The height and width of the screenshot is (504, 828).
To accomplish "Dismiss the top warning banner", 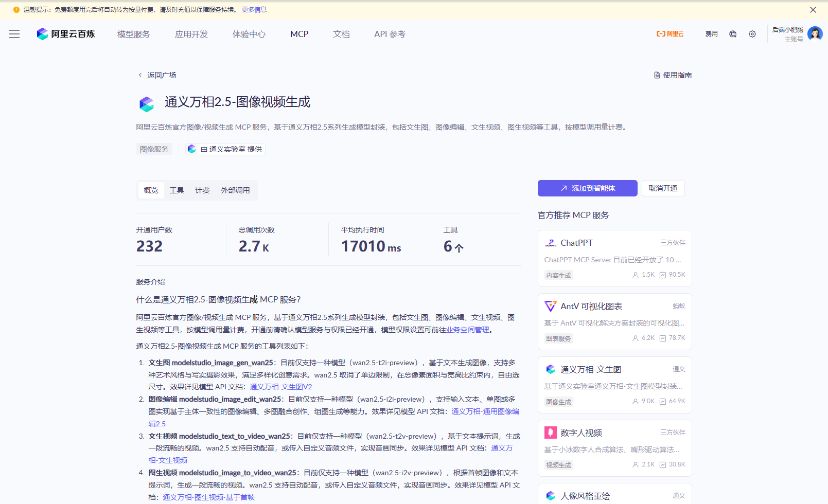I will point(813,10).
